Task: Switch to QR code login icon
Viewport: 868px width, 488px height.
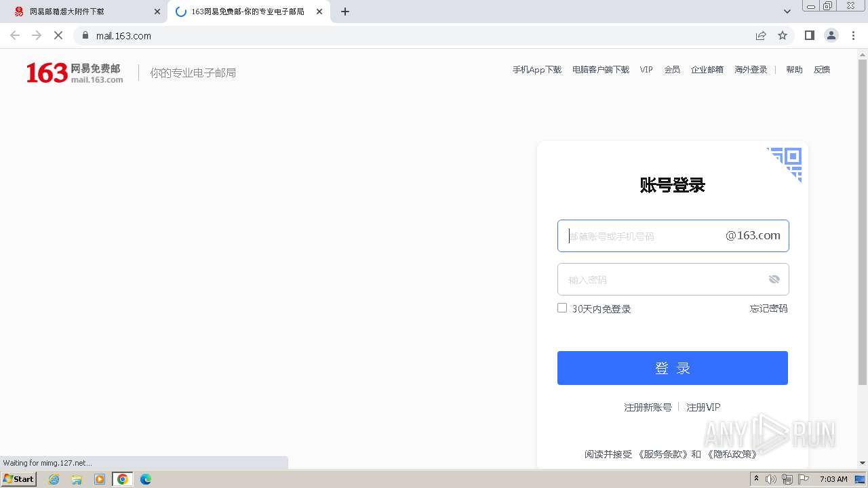Action: pos(785,165)
